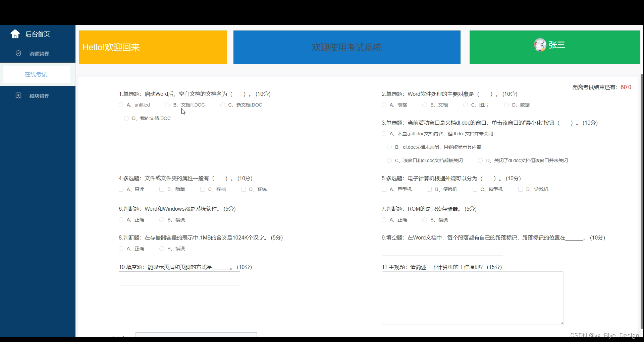Select D 关闭了dl.doc文档但该窗口并未关闭 option
Image resolution: width=644 pixels, height=342 pixels.
480,160
